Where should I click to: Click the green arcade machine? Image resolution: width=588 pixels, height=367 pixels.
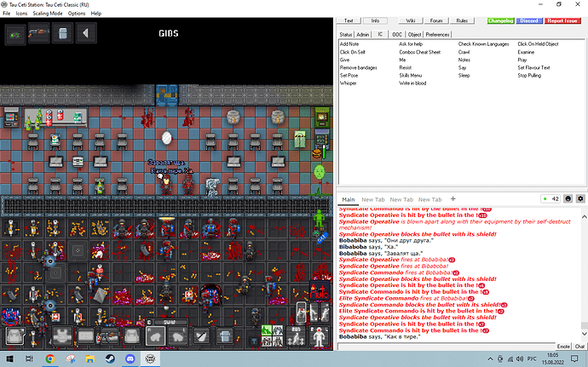point(321,117)
